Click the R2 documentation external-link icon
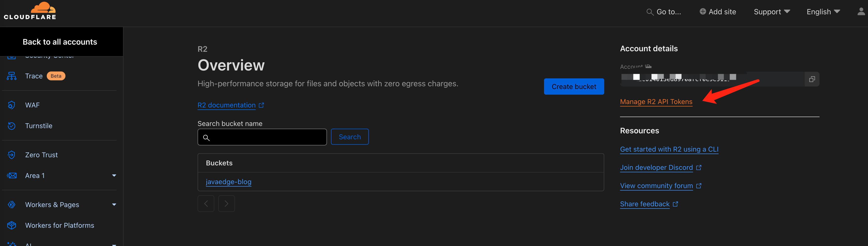The height and width of the screenshot is (246, 868). [262, 105]
